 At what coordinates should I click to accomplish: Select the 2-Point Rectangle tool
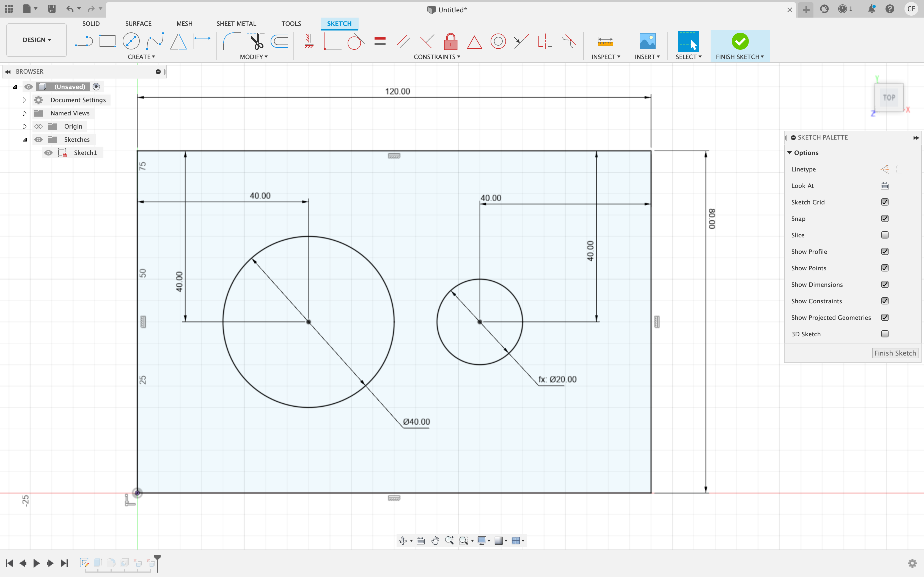point(107,41)
